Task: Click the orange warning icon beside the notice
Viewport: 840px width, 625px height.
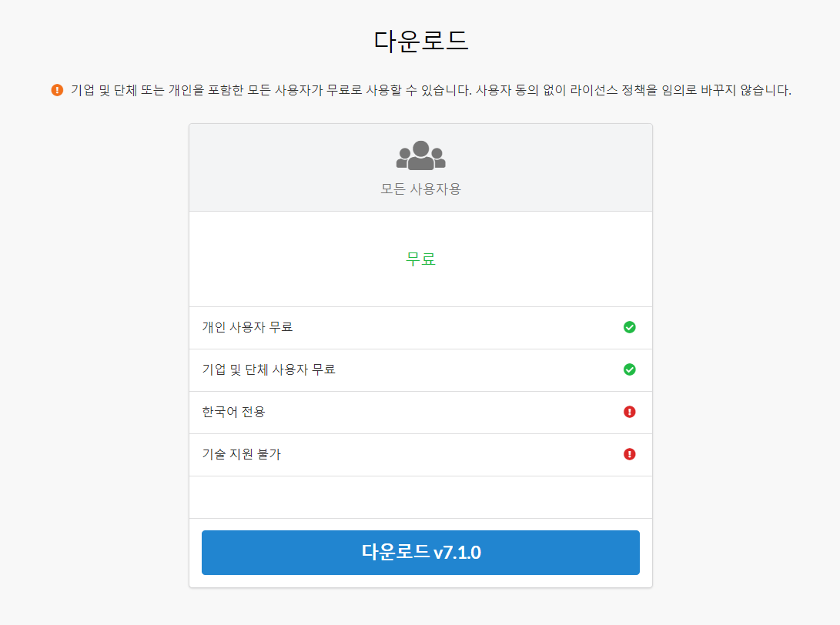Action: pyautogui.click(x=57, y=90)
